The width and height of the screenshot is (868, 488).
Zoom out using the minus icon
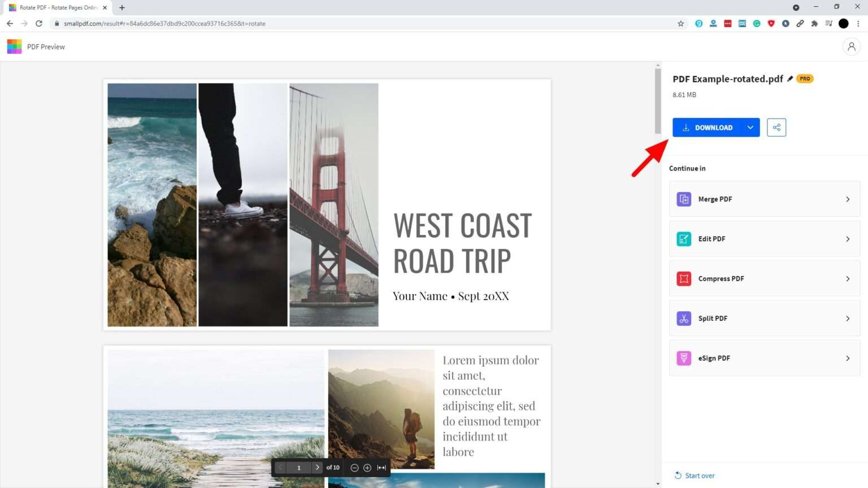(354, 468)
